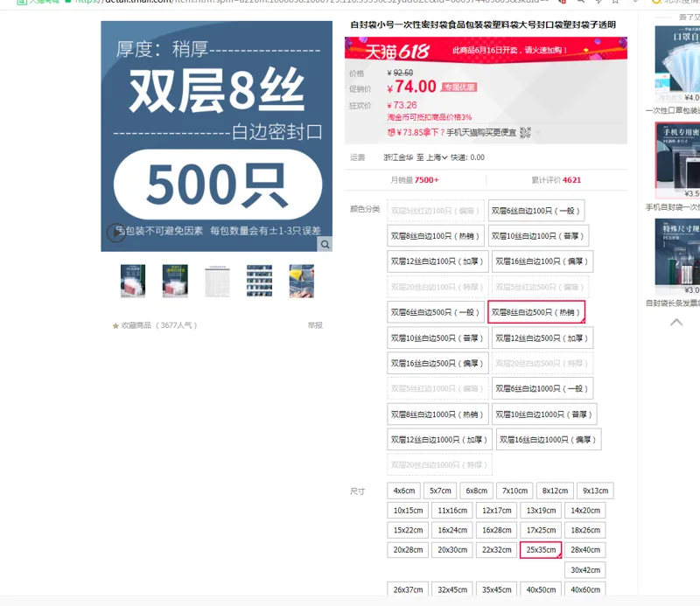Select option 双层6丝白边1000只(一般)

[x=542, y=388]
